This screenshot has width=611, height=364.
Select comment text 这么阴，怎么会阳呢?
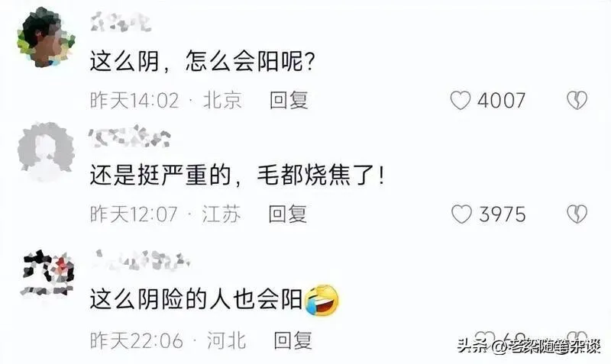pyautogui.click(x=202, y=62)
